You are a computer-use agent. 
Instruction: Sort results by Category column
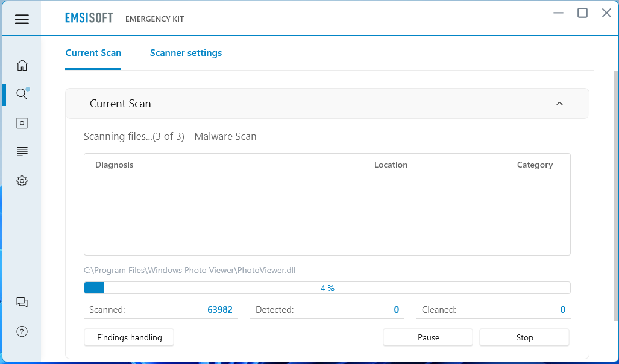(x=535, y=165)
